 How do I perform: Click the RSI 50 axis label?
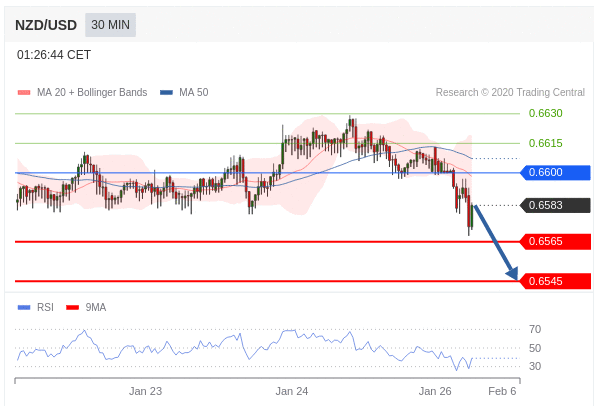[535, 348]
